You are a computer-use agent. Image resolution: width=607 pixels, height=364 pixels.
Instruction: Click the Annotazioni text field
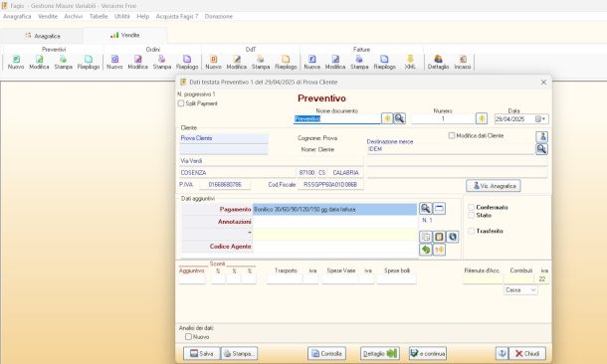[335, 222]
